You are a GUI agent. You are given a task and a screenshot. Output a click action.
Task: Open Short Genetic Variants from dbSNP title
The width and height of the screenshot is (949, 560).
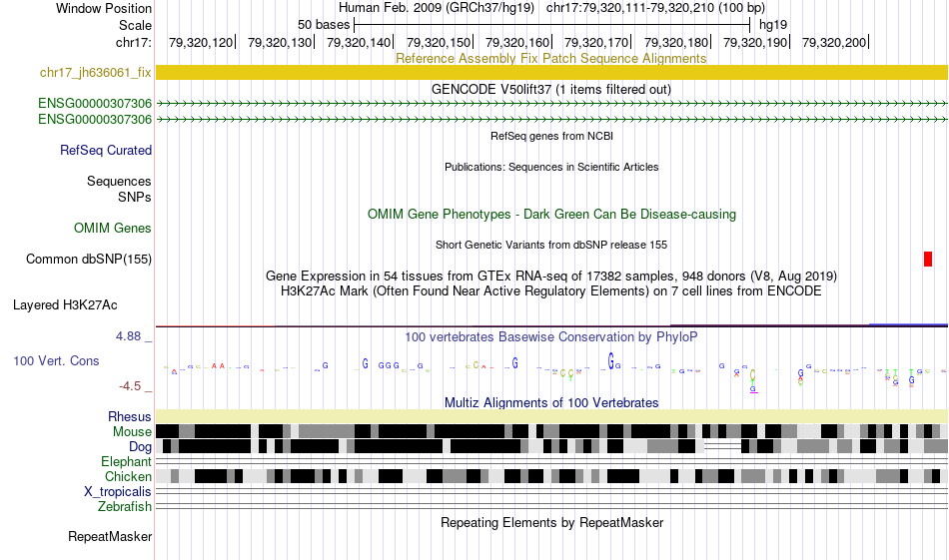[551, 245]
